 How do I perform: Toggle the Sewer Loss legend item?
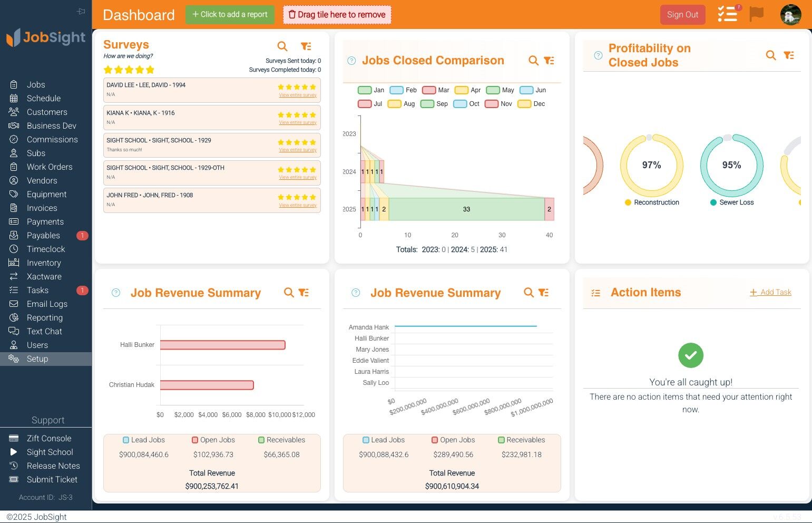(x=732, y=202)
